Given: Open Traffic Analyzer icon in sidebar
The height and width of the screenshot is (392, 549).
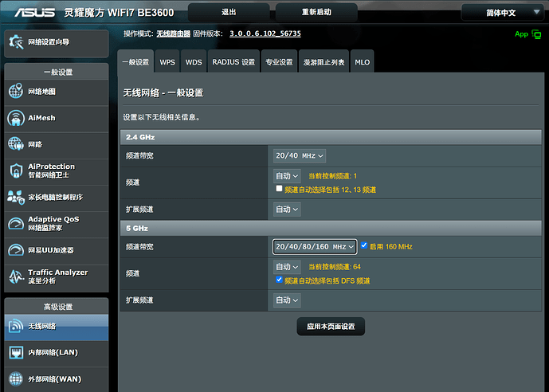Looking at the screenshot, I should [x=16, y=276].
